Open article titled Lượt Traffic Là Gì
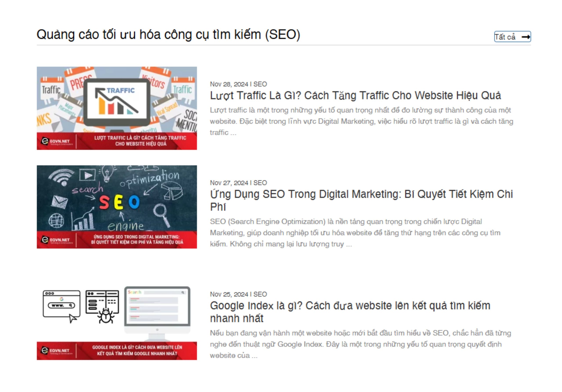The image size is (562, 392). click(355, 96)
